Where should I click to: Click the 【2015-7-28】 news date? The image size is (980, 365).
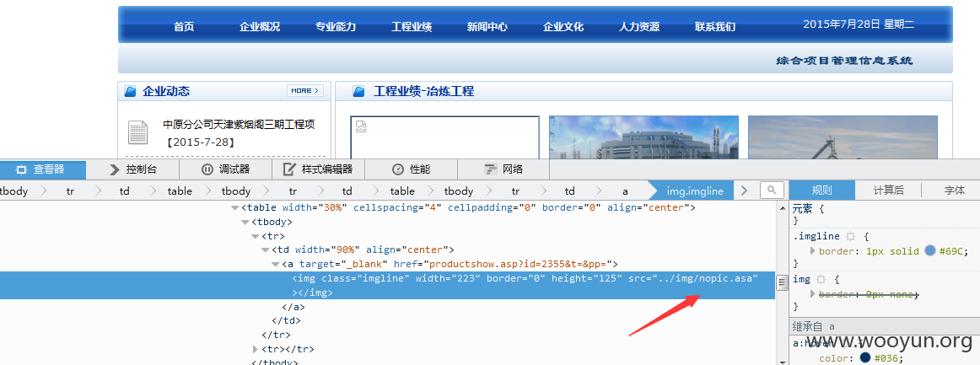click(201, 142)
